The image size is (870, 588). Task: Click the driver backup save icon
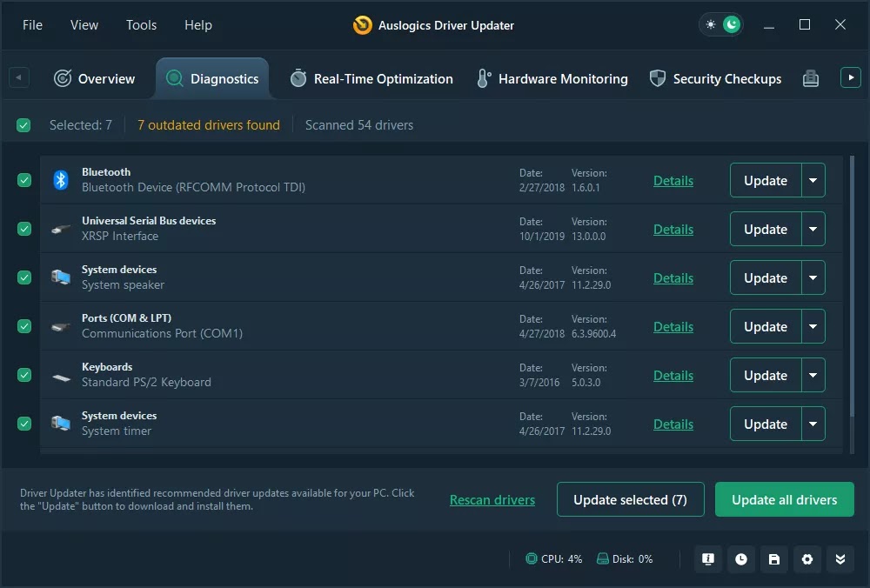(774, 559)
